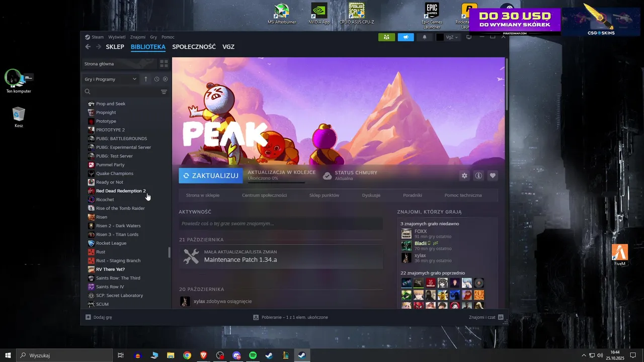Open the Znajomi menu
644x362 pixels.
click(x=137, y=37)
